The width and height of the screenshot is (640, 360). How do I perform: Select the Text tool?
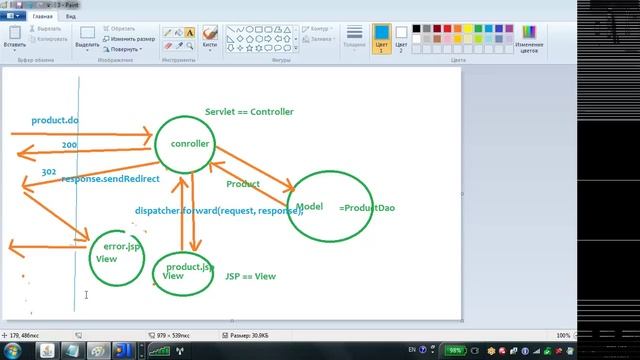point(190,33)
